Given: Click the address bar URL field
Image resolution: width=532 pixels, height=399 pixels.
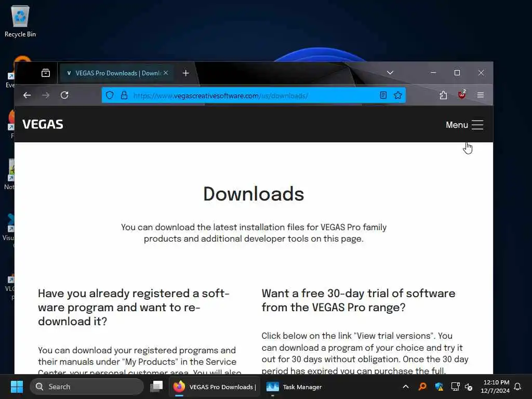Looking at the screenshot, I should click(x=254, y=96).
